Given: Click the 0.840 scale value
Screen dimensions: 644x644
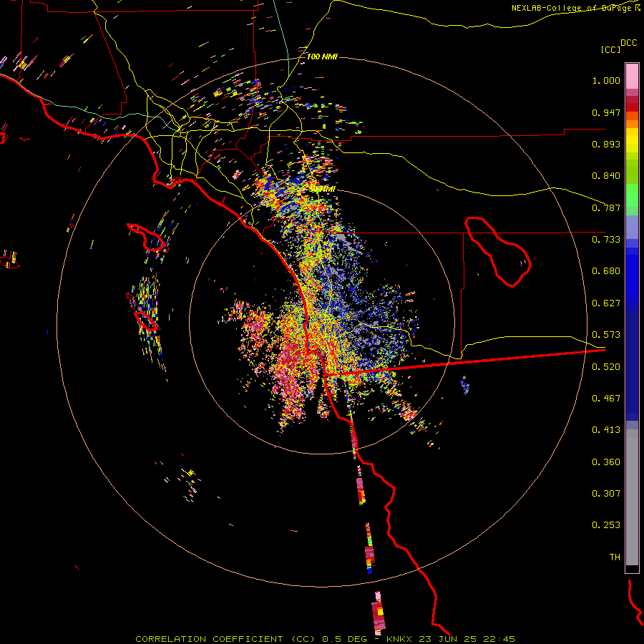Looking at the screenshot, I should (606, 176).
